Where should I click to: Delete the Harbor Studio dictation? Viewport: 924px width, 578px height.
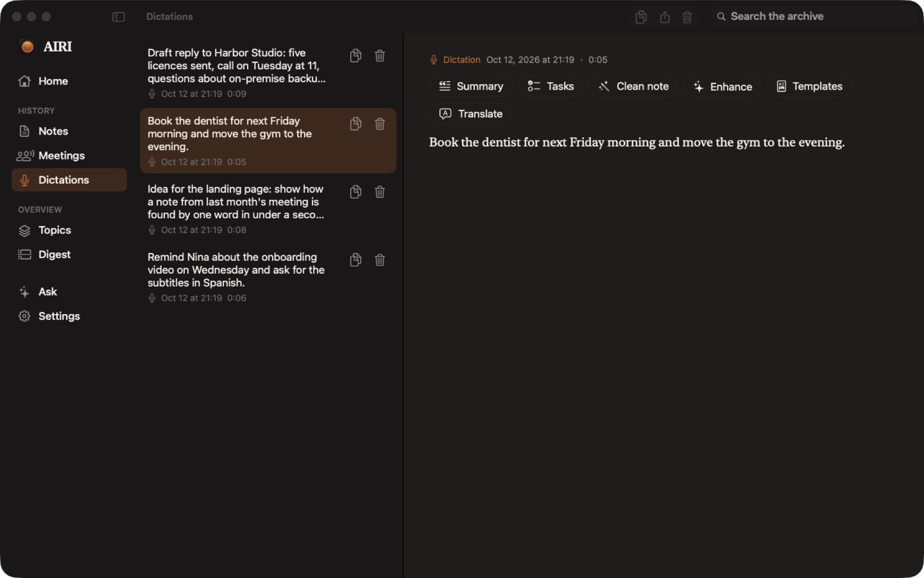click(x=380, y=56)
